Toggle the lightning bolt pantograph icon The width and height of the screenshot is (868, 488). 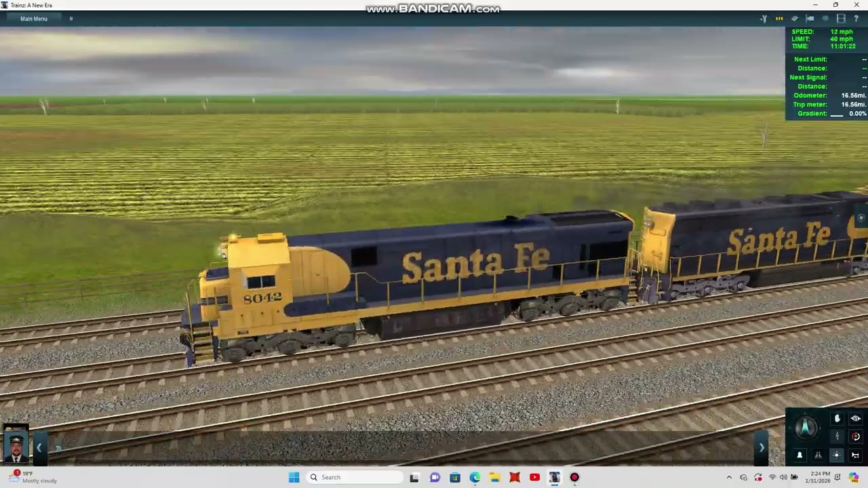[x=837, y=436]
